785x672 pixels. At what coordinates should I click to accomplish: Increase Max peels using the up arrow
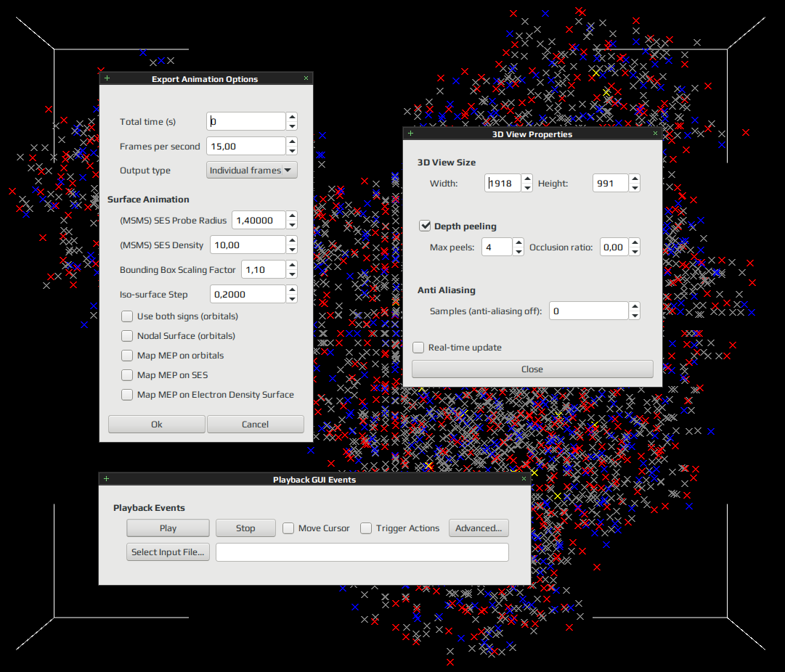point(518,242)
